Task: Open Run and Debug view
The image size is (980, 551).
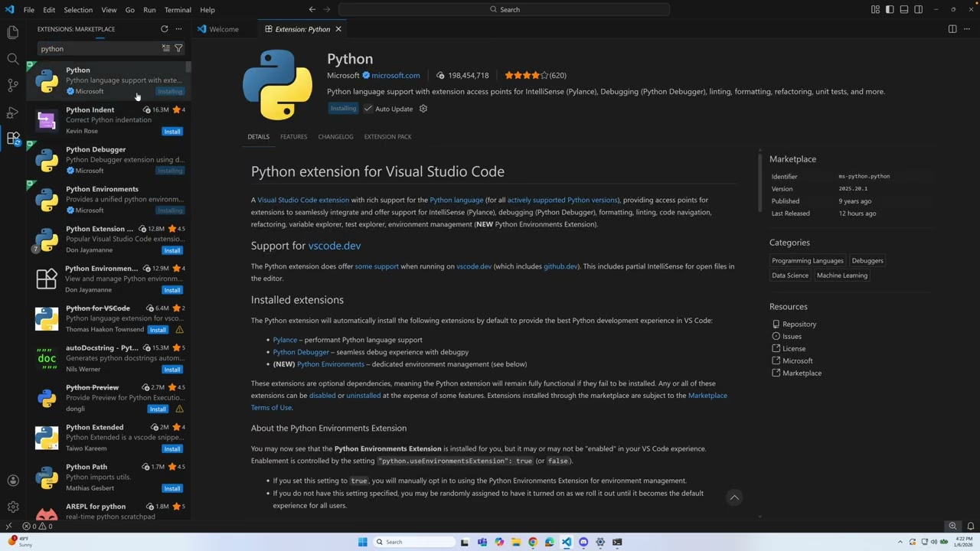Action: click(13, 112)
